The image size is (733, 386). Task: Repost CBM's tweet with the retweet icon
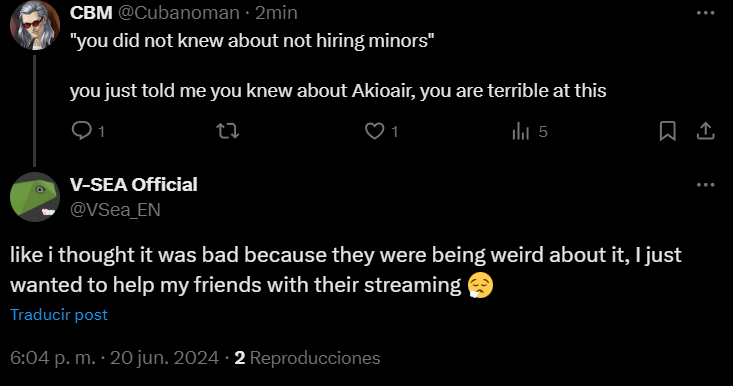pos(228,131)
